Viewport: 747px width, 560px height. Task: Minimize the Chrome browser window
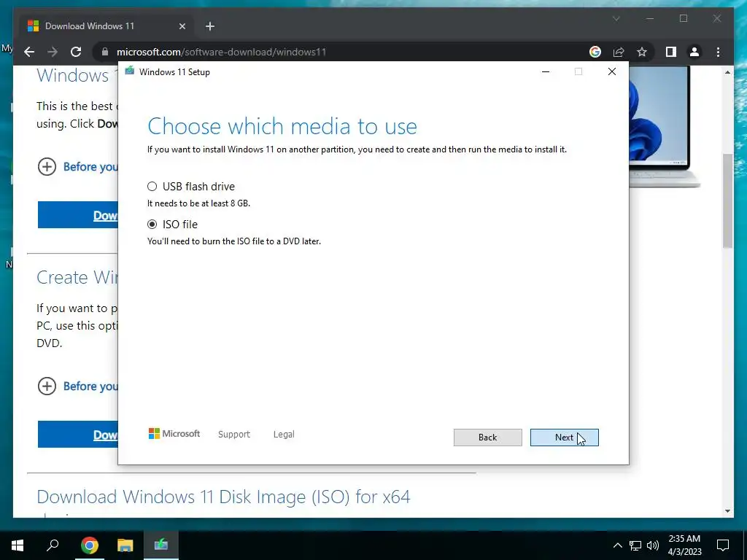[x=650, y=18]
